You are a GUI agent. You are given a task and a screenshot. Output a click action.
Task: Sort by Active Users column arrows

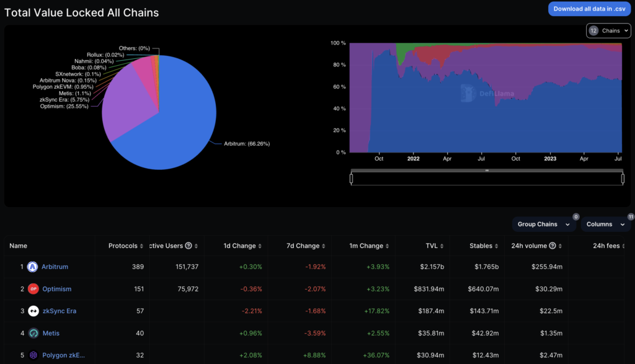pyautogui.click(x=196, y=246)
